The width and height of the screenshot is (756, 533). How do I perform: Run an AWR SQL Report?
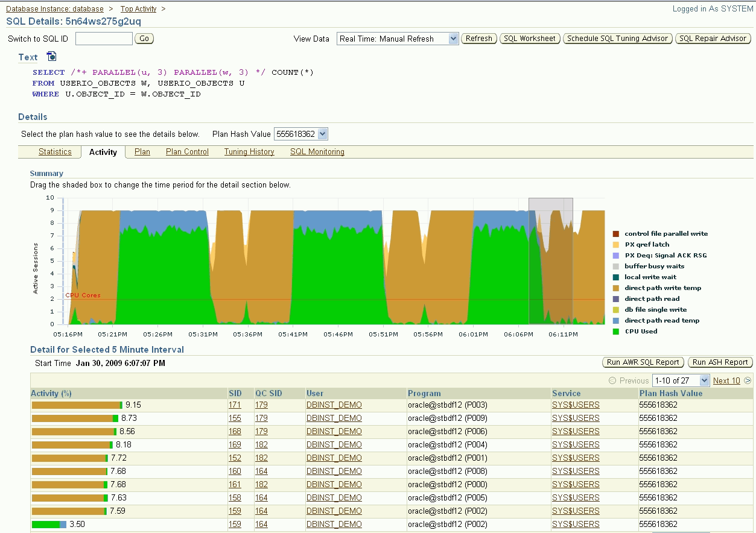(x=642, y=362)
